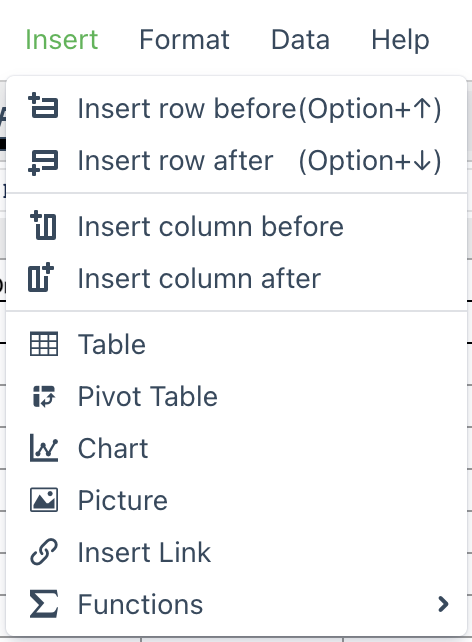Click the chain link icon
Image resolution: width=472 pixels, height=642 pixels.
pyautogui.click(x=44, y=552)
